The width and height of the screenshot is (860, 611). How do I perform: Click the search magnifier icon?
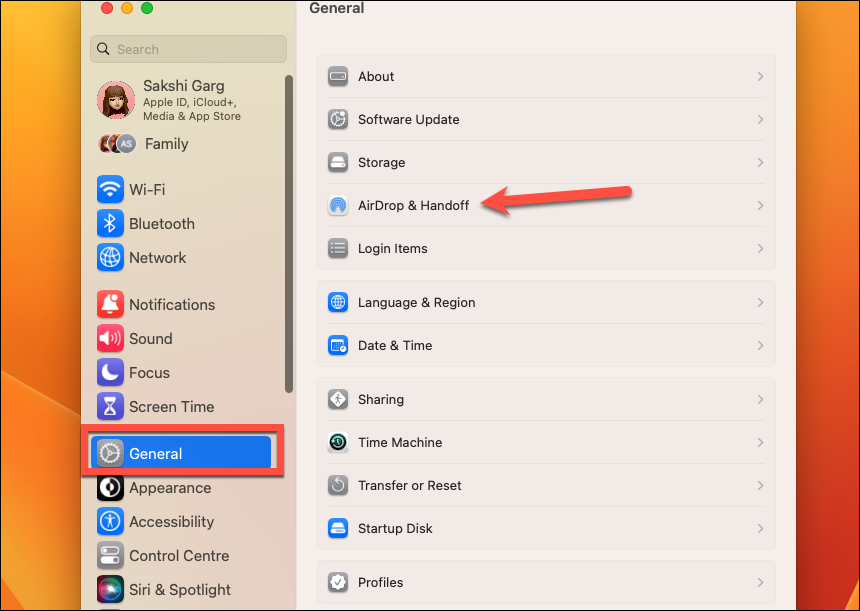click(103, 49)
